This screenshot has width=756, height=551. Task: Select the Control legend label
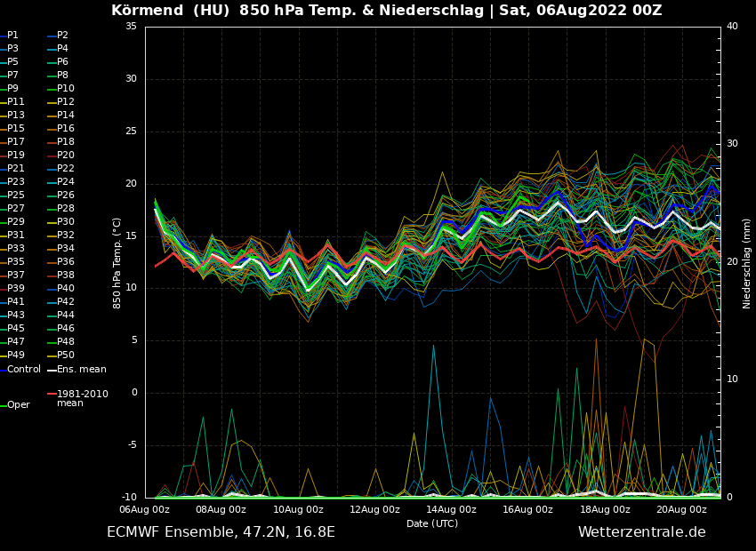[x=24, y=369]
